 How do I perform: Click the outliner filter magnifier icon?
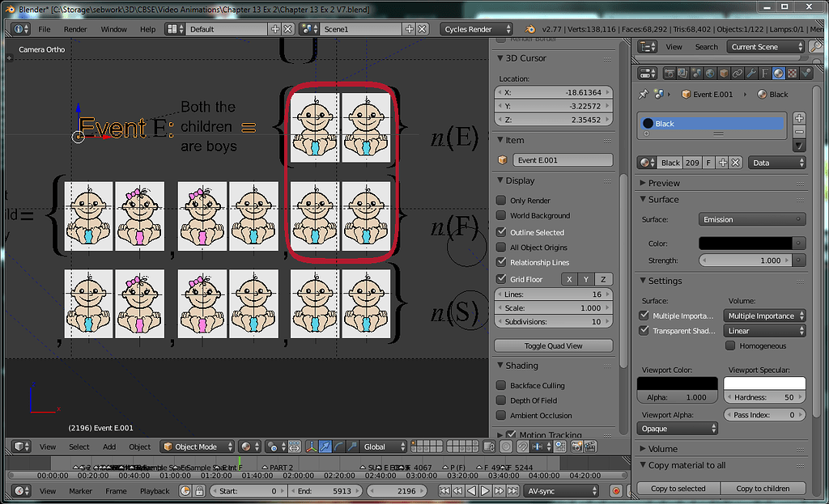(x=816, y=47)
